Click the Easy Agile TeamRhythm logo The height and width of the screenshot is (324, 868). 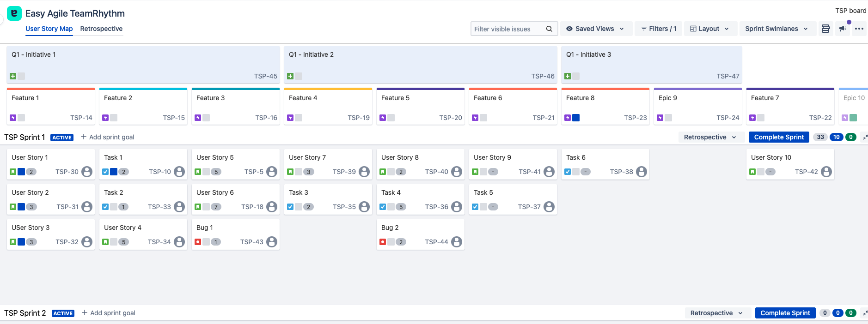[x=14, y=13]
